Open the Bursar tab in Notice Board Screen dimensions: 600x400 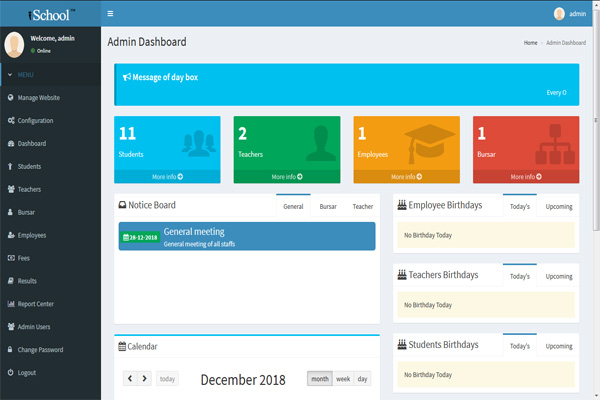(328, 206)
